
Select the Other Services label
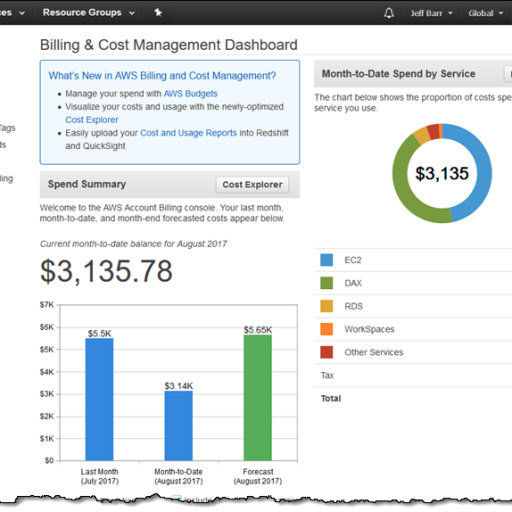pyautogui.click(x=374, y=352)
